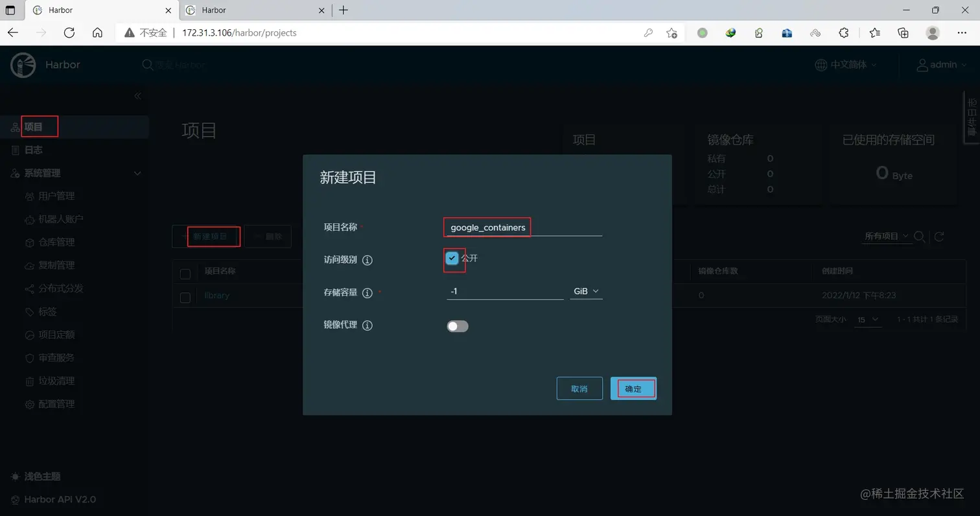Click info icon next to 存储容量
980x516 pixels.
[x=367, y=293]
